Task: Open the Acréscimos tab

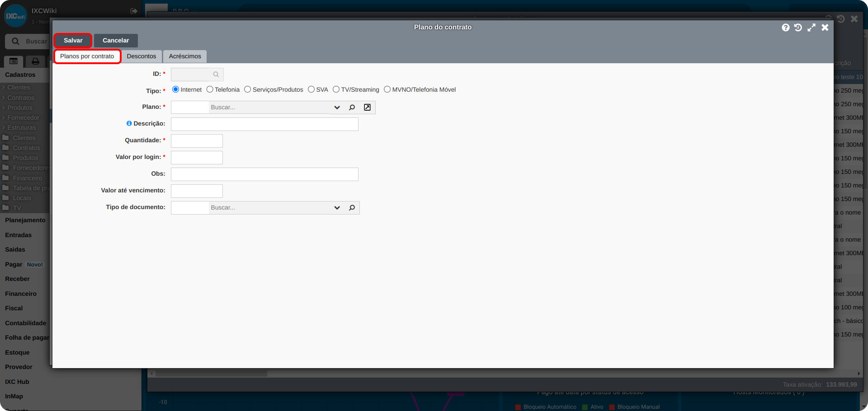Action: tap(185, 56)
